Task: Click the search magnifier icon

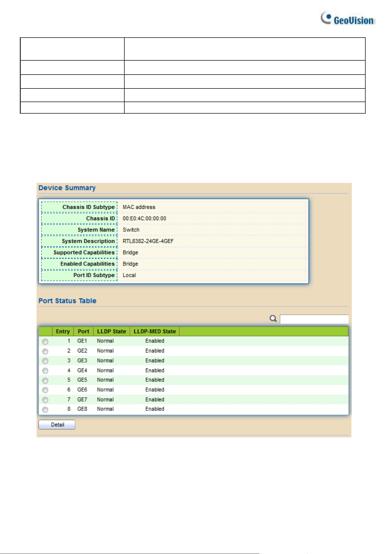Action: coord(273,319)
